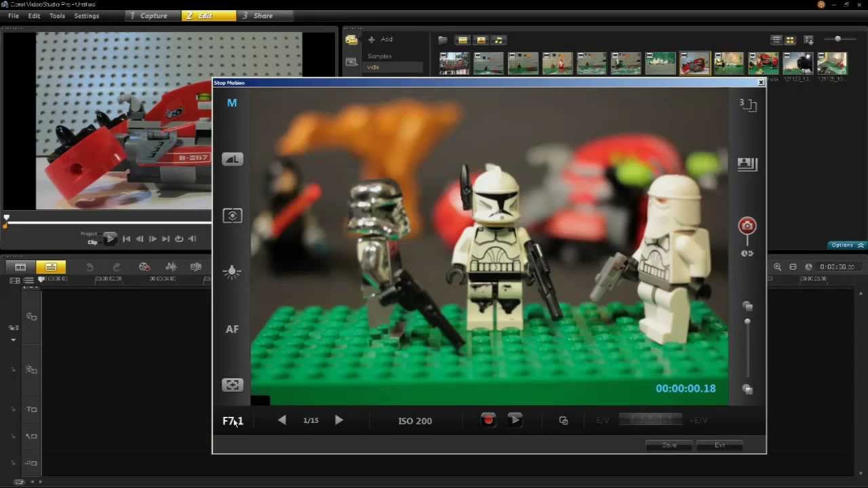The image size is (868, 488).
Task: Open the Tools menu
Action: coord(57,16)
